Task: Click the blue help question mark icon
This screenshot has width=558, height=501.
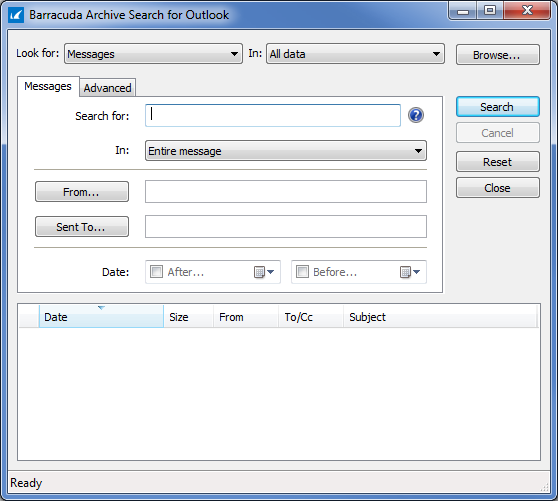Action: (416, 115)
